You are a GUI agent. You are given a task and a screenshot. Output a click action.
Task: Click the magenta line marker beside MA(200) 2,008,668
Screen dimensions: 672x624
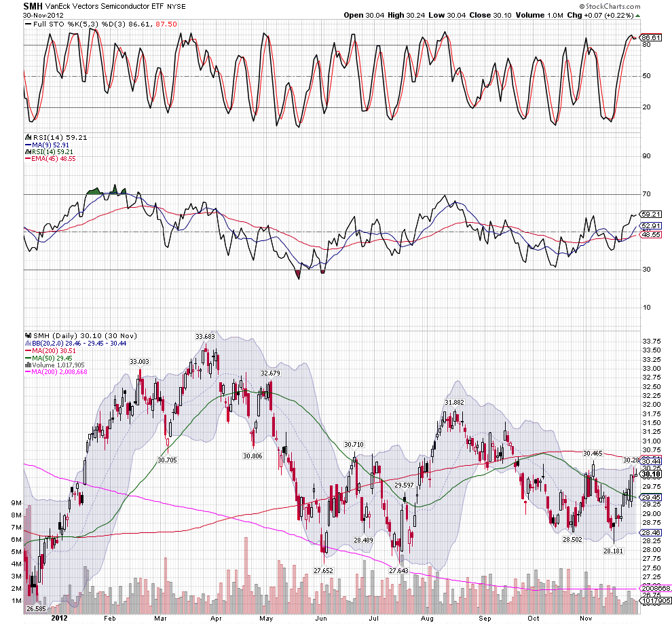[27, 372]
